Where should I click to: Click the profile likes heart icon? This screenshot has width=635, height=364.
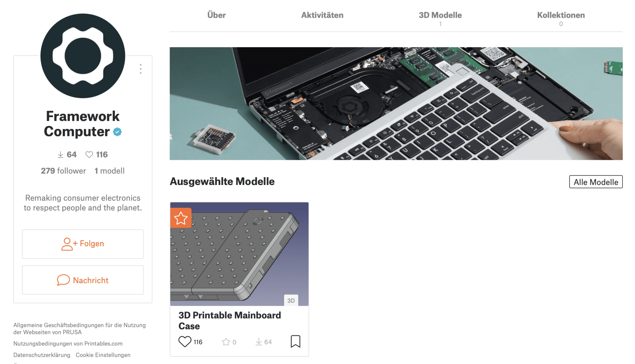pyautogui.click(x=89, y=155)
